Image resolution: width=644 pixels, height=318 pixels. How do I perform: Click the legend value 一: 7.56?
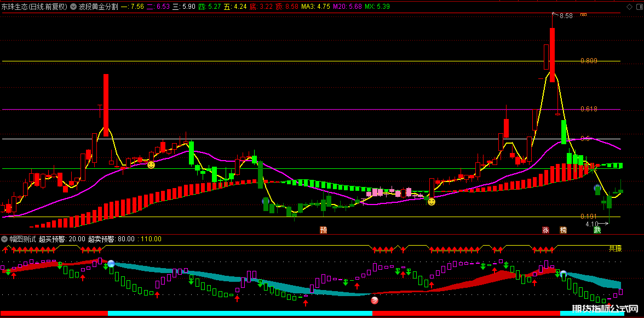133,7
